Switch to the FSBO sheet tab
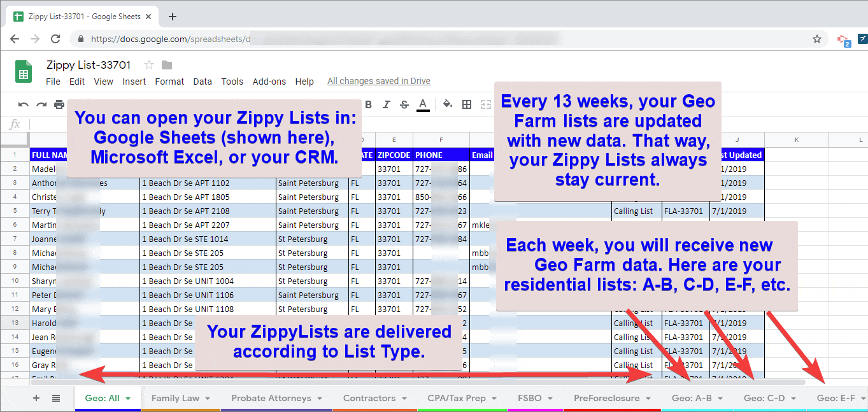Viewport: 868px width, 412px height. click(x=530, y=398)
